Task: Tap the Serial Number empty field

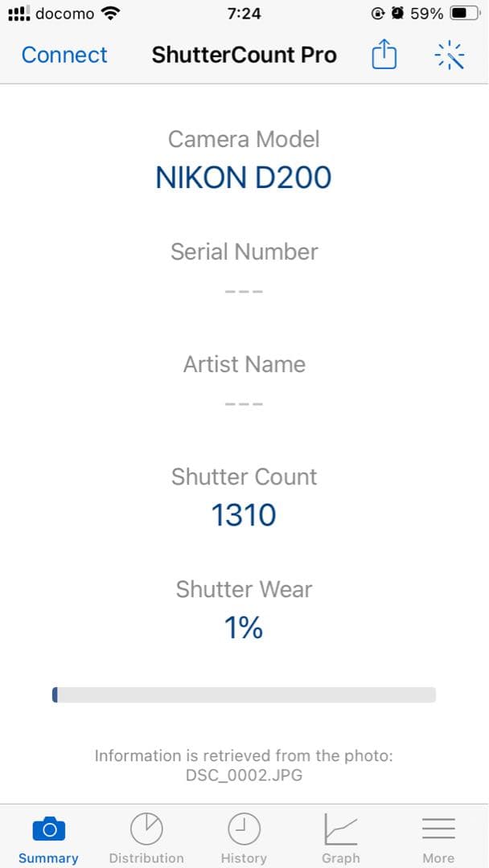Action: tap(244, 290)
